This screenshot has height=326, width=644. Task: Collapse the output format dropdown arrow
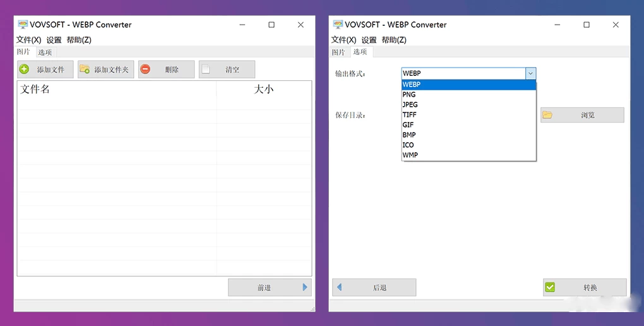530,73
